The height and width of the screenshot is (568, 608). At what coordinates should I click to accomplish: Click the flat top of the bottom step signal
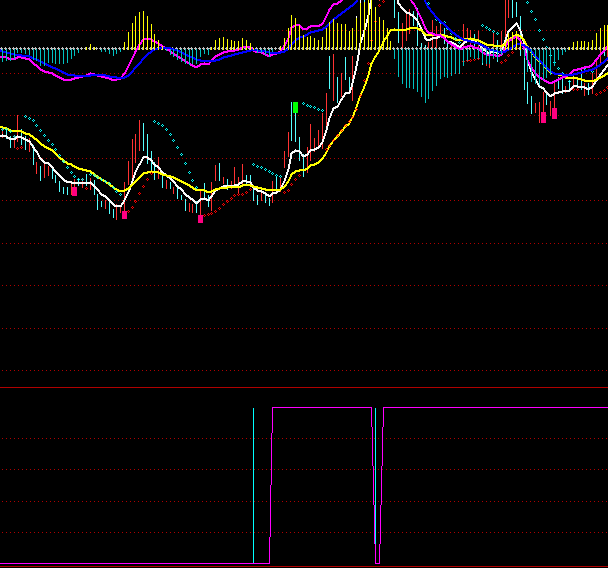pyautogui.click(x=320, y=408)
